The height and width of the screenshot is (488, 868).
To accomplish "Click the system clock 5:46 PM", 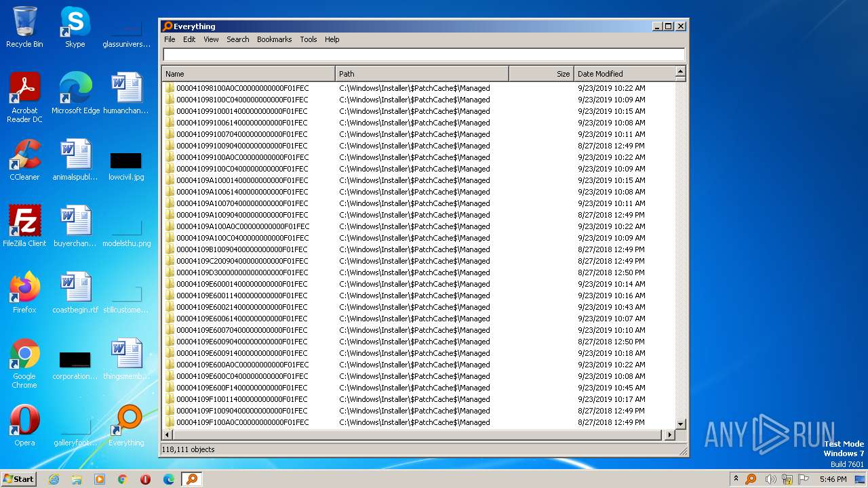I will [x=833, y=479].
